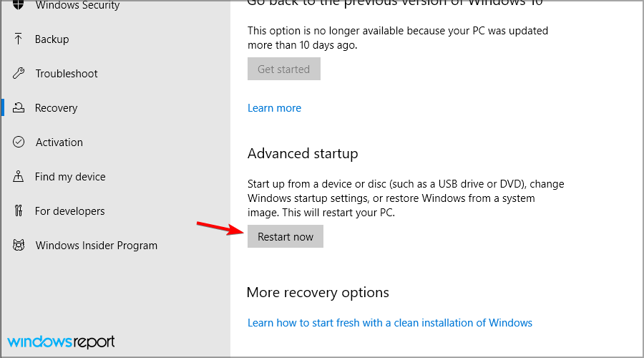Switch to Windows Insider Program

coord(97,246)
